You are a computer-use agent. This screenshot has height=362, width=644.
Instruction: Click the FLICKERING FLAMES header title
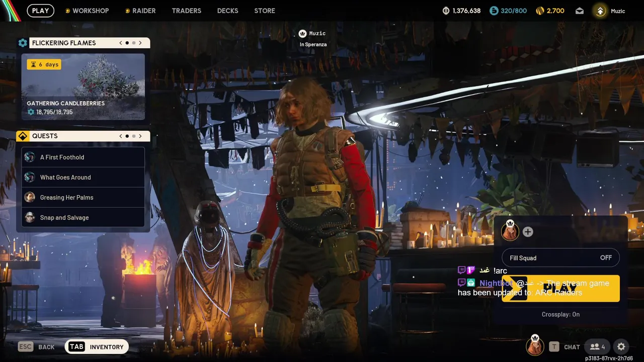tap(64, 43)
